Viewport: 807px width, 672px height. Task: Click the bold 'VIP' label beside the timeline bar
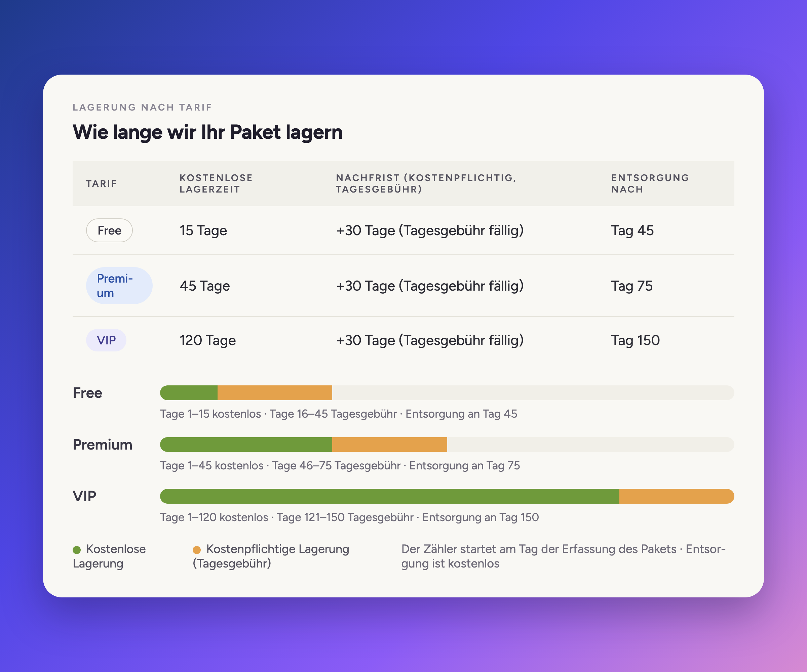tap(84, 496)
